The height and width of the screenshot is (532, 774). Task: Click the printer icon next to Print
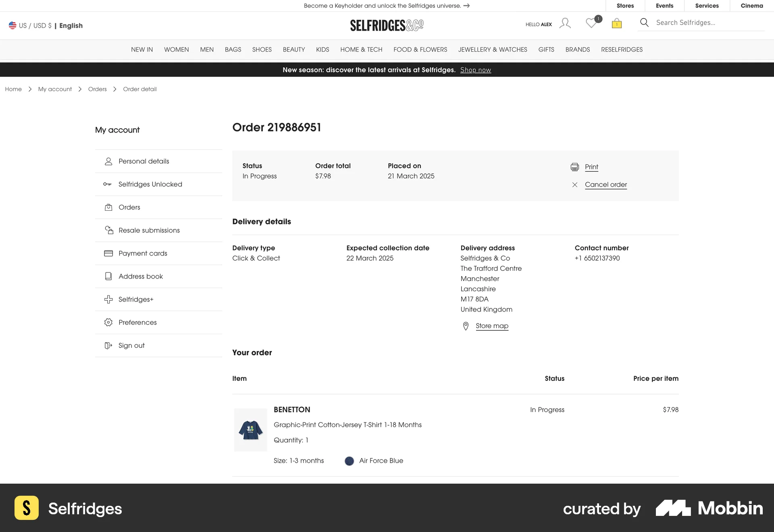[574, 166]
